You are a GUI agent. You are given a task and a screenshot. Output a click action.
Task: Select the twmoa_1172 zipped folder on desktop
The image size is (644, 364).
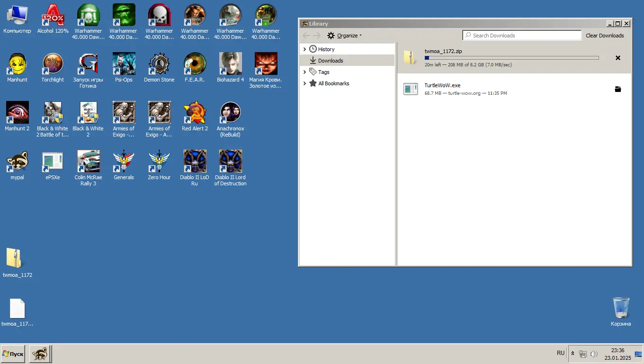click(x=17, y=263)
